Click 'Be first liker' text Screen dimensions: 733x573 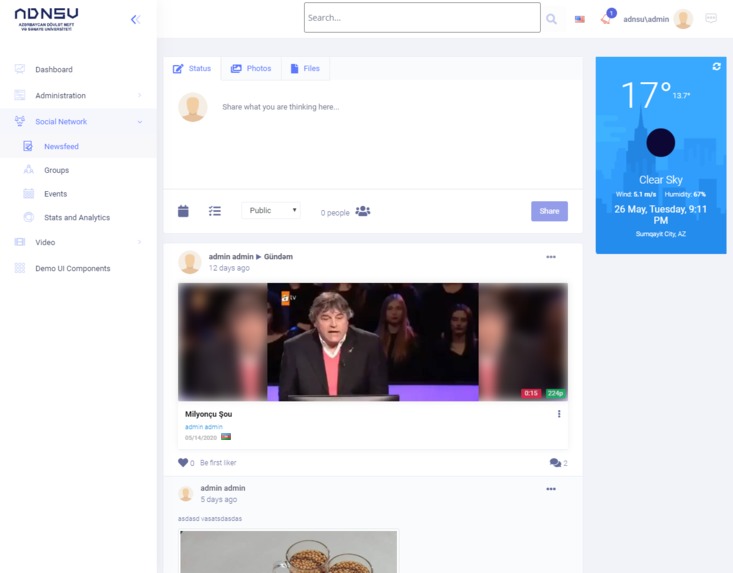pos(218,463)
